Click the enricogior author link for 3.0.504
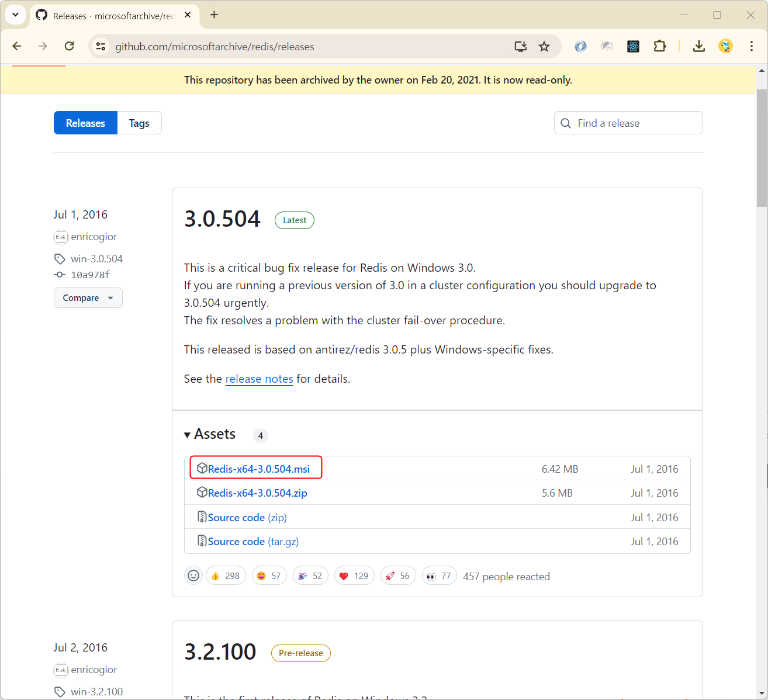Image resolution: width=768 pixels, height=700 pixels. click(x=94, y=237)
